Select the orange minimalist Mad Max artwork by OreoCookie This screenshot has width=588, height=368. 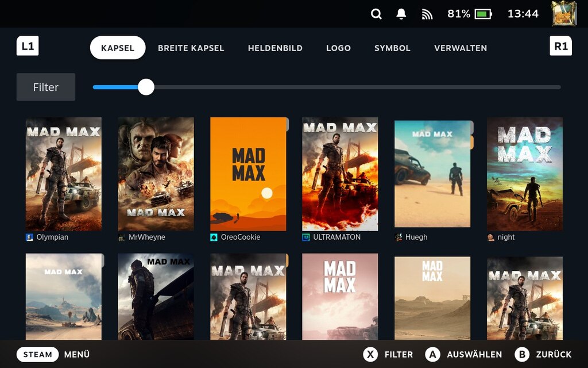click(249, 172)
